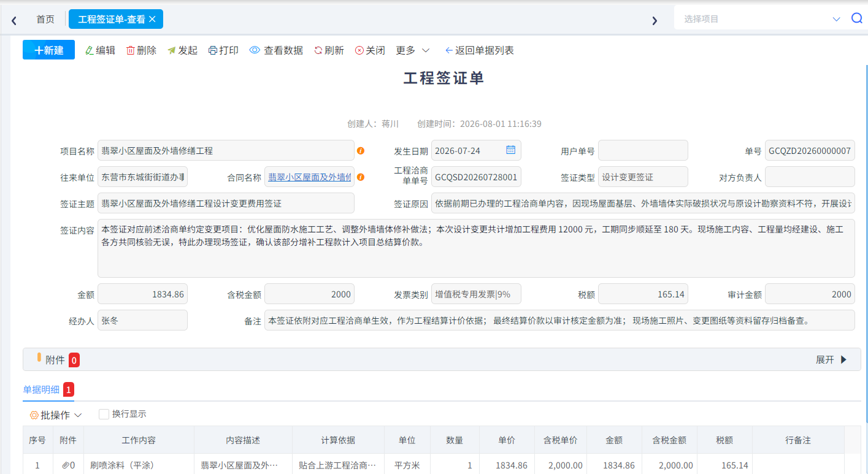Click the 查看数据 eye toolbar item

click(276, 50)
